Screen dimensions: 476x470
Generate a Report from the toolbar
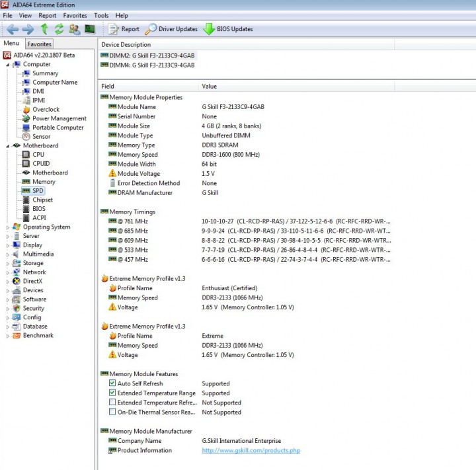coord(124,29)
